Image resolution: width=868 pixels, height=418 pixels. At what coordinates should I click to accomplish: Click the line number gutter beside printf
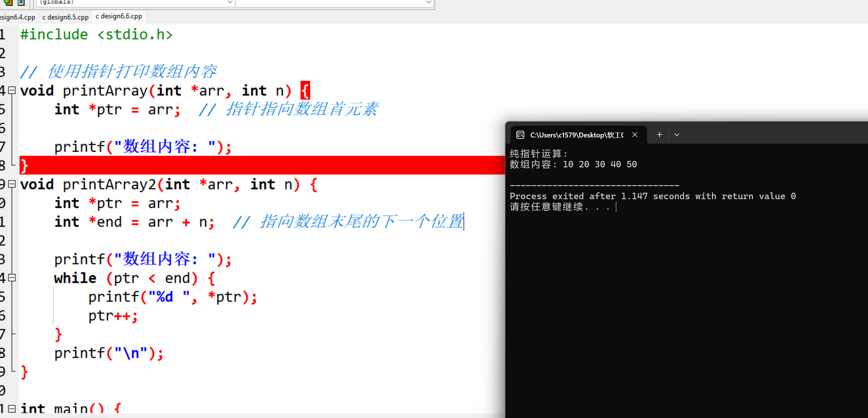[x=4, y=146]
